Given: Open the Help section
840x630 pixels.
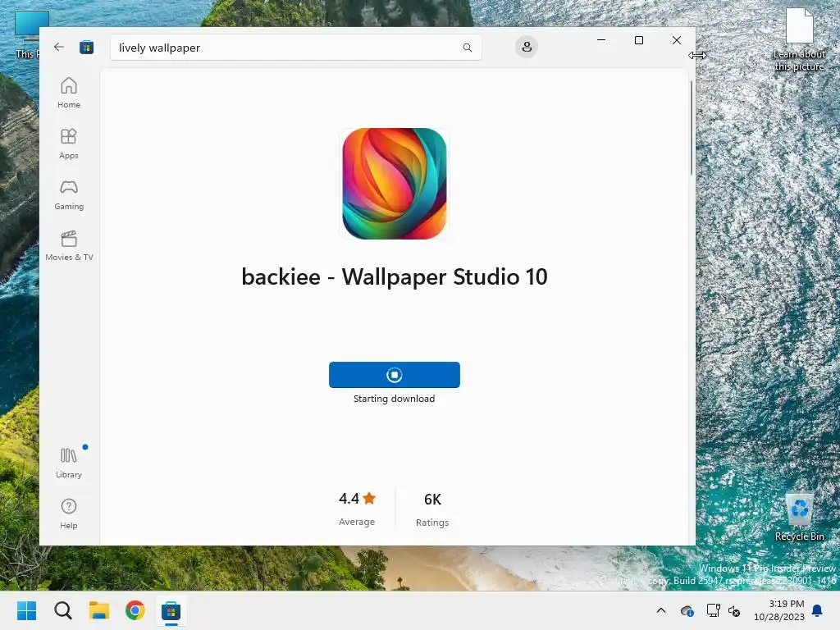Looking at the screenshot, I should [x=69, y=514].
